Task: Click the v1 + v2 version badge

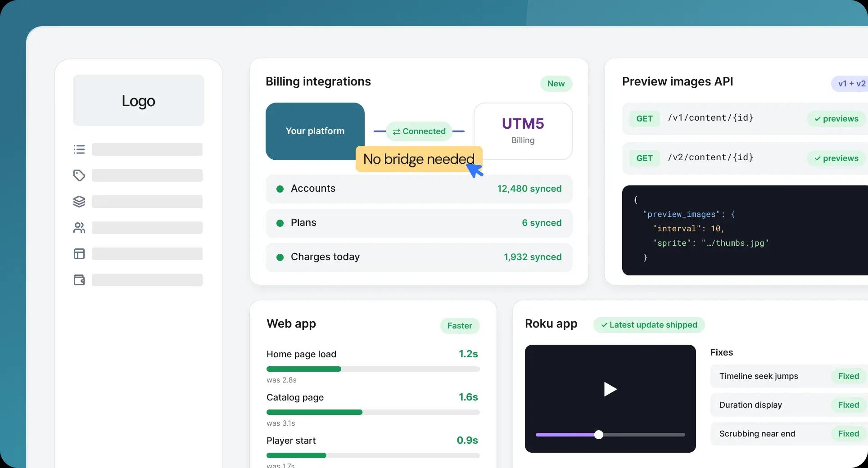Action: (850, 84)
